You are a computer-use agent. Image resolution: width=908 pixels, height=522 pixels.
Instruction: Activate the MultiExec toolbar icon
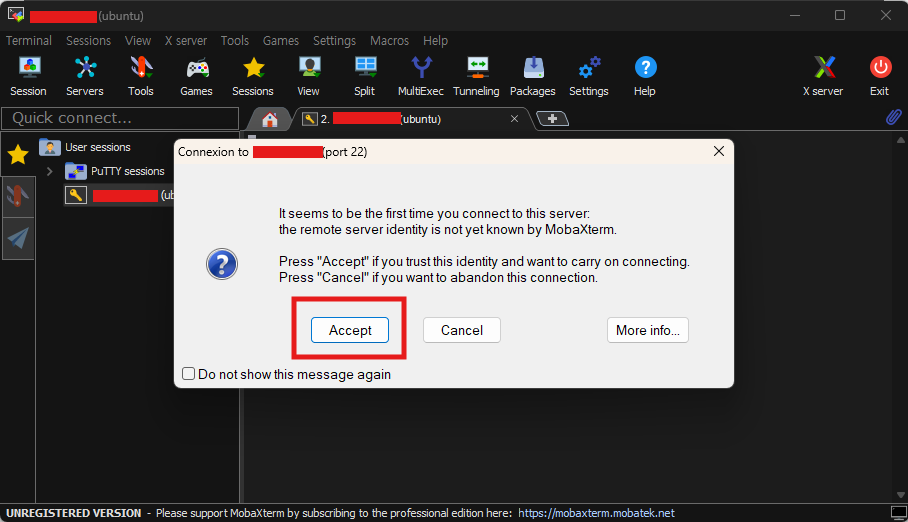[x=421, y=76]
